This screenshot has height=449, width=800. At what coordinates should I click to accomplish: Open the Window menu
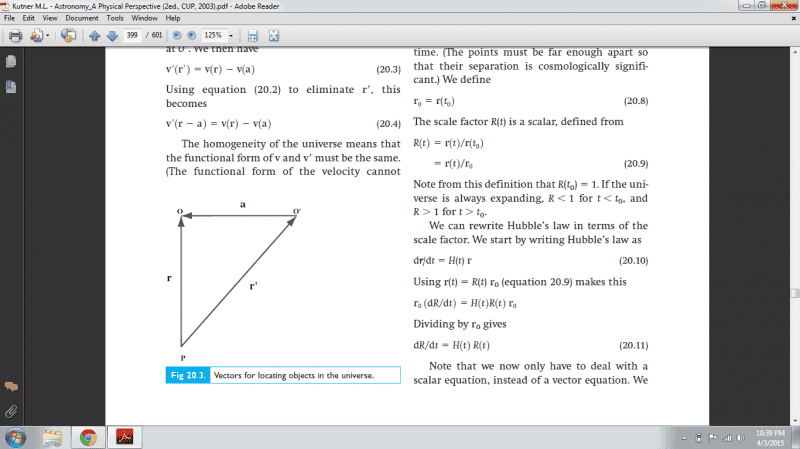point(144,18)
